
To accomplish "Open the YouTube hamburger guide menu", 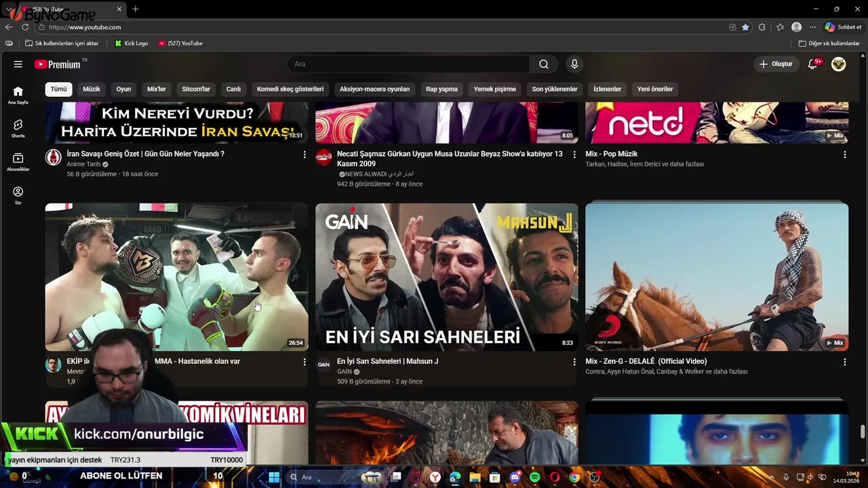I will click(18, 64).
